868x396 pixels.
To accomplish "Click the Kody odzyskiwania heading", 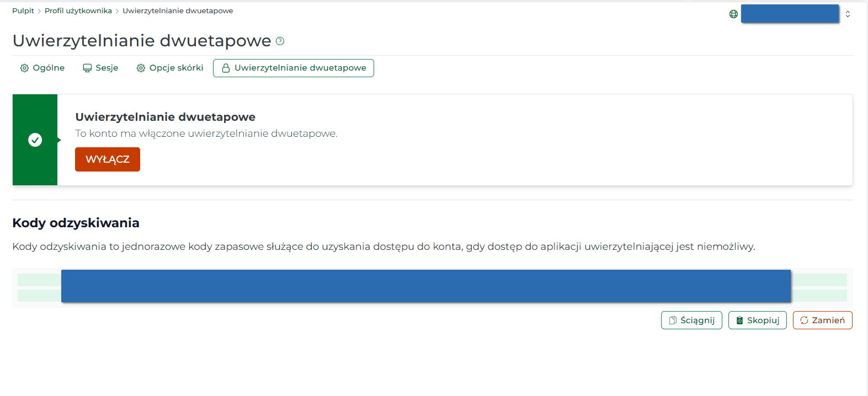I will (76, 223).
